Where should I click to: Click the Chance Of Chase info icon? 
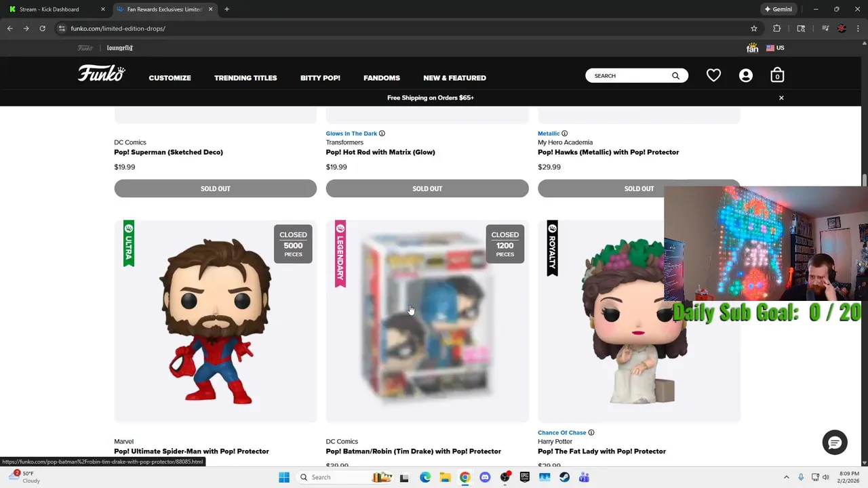tap(591, 432)
